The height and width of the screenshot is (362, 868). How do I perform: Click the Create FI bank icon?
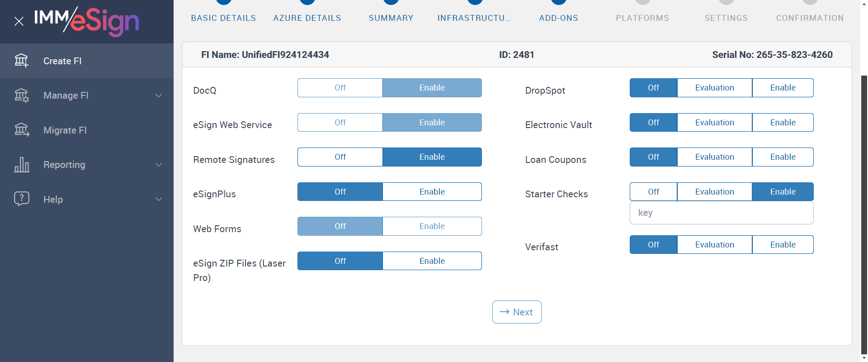click(x=21, y=61)
